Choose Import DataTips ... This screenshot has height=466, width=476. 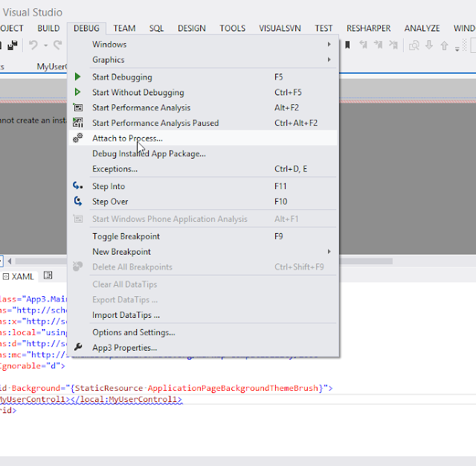click(203, 315)
